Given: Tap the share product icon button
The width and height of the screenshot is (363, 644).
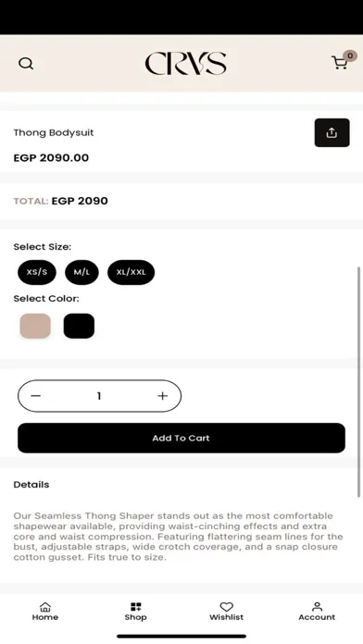Looking at the screenshot, I should (x=332, y=132).
